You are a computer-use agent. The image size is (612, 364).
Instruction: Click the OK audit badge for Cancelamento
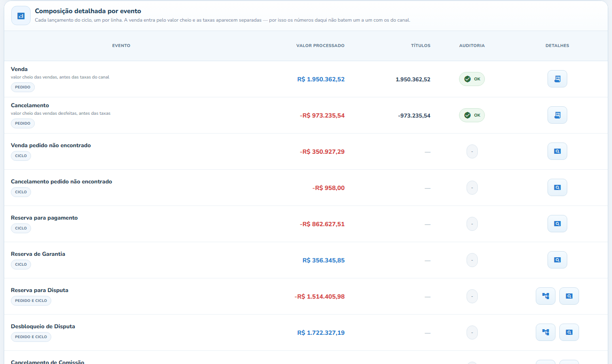[472, 115]
